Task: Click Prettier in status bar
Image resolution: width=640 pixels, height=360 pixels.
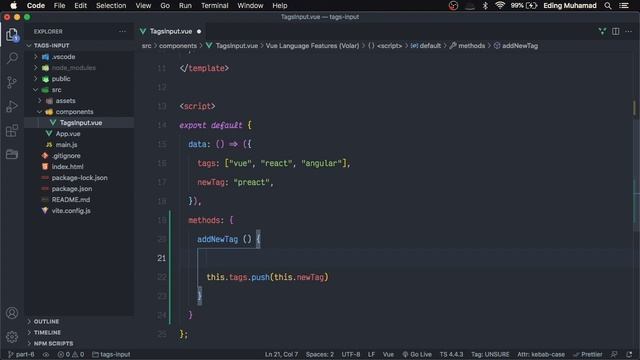Action: point(587,354)
